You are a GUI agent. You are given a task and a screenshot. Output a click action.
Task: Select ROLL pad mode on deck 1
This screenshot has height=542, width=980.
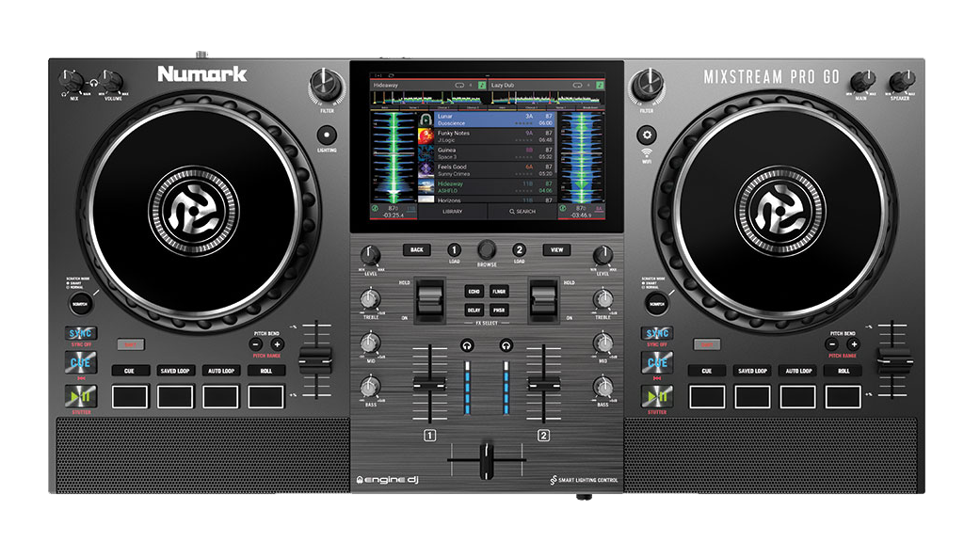(266, 371)
